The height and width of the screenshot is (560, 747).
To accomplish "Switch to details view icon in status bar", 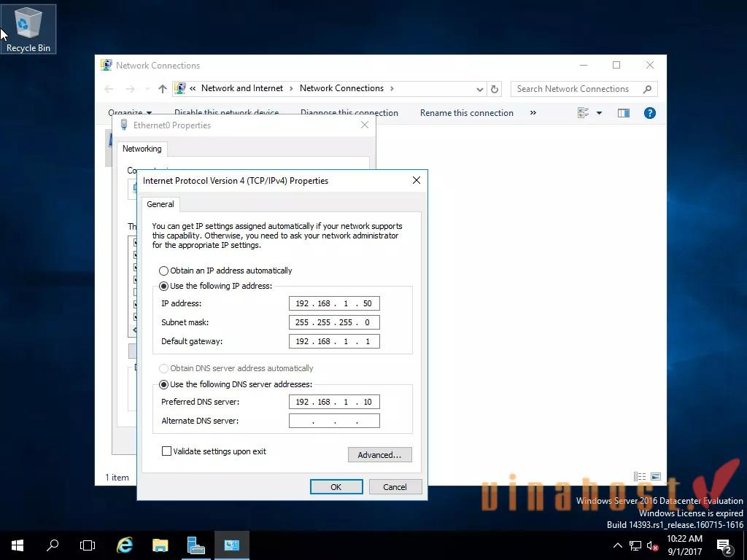I will tap(640, 477).
